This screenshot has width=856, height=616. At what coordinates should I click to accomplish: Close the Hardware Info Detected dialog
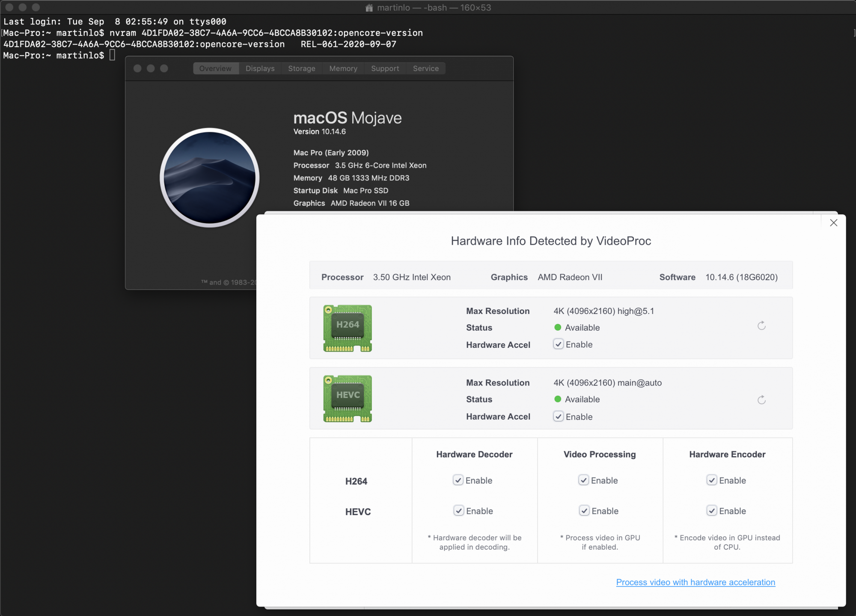tap(833, 222)
